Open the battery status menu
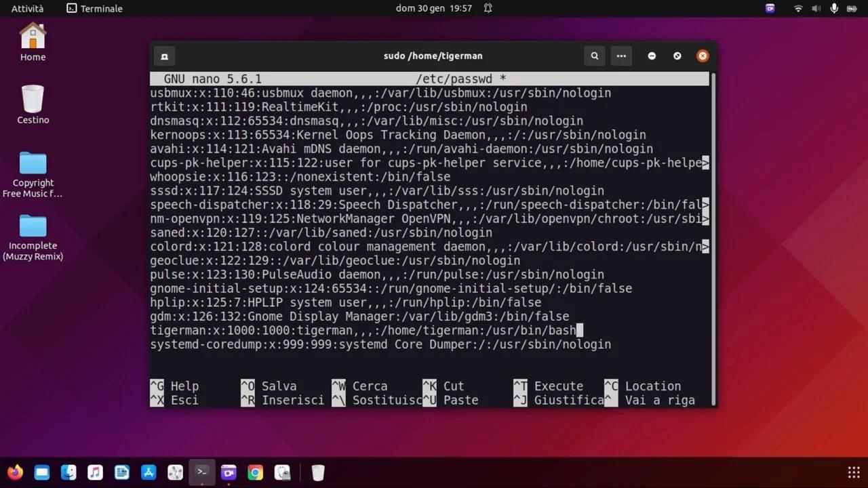This screenshot has width=868, height=488. [x=852, y=8]
